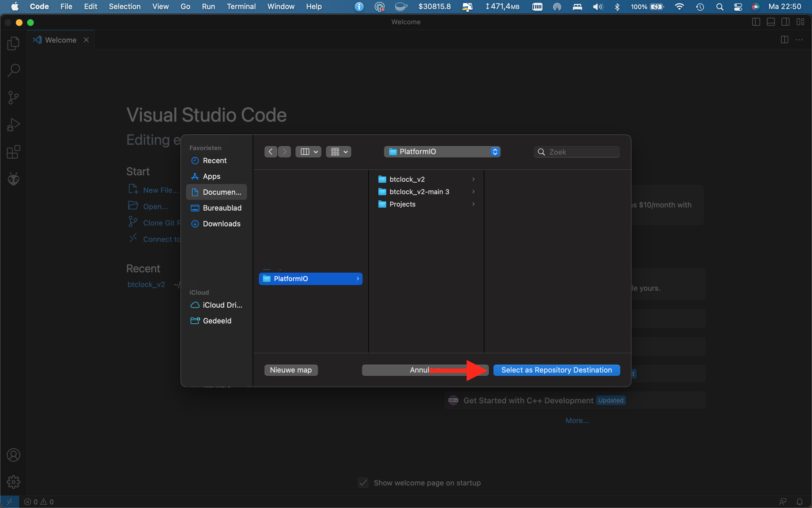Open the Terminal menu
Viewport: 812px width, 508px height.
[241, 6]
